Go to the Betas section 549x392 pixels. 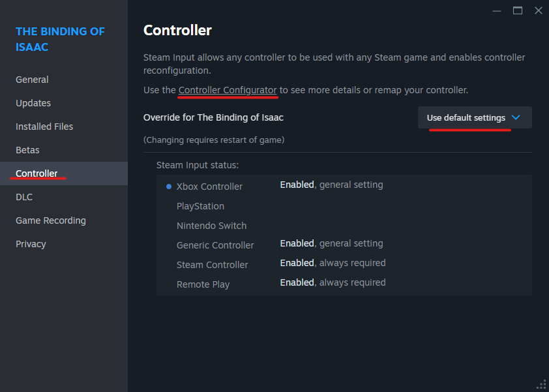pos(27,150)
